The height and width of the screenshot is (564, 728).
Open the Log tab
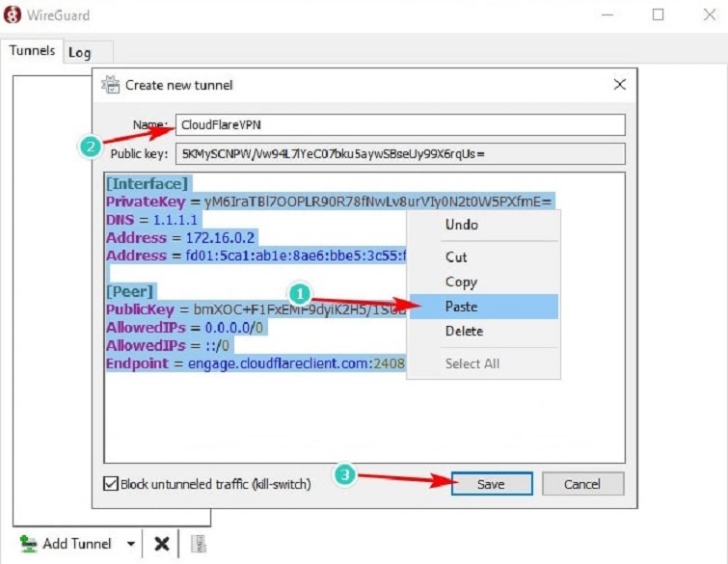79,52
